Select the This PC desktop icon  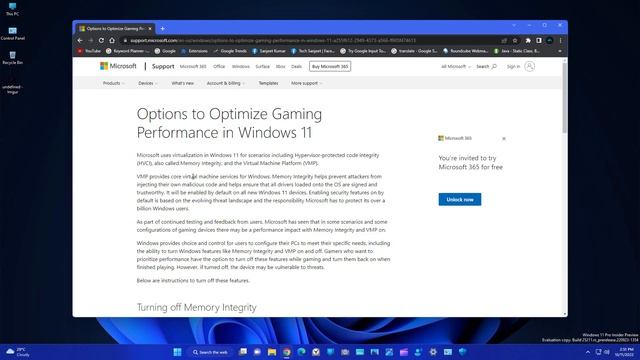pyautogui.click(x=12, y=9)
